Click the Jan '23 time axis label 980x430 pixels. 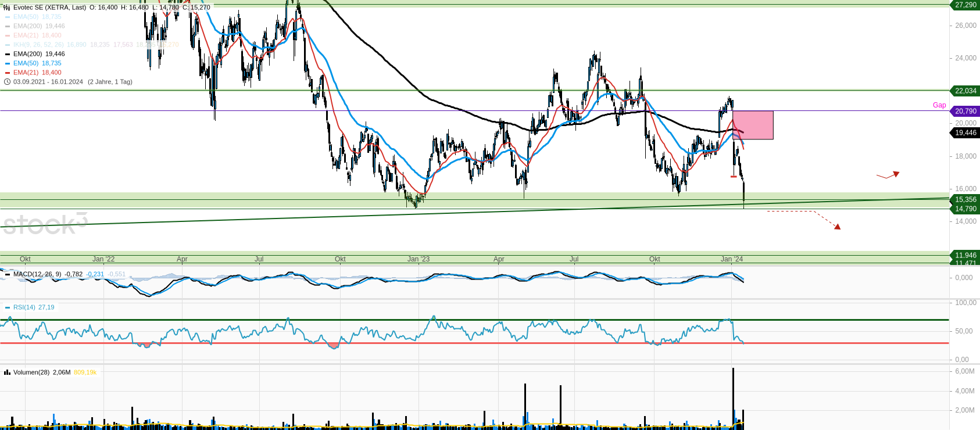coord(419,259)
